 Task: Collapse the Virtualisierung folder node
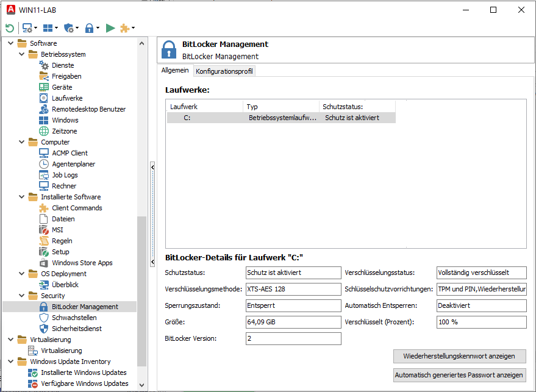point(11,340)
